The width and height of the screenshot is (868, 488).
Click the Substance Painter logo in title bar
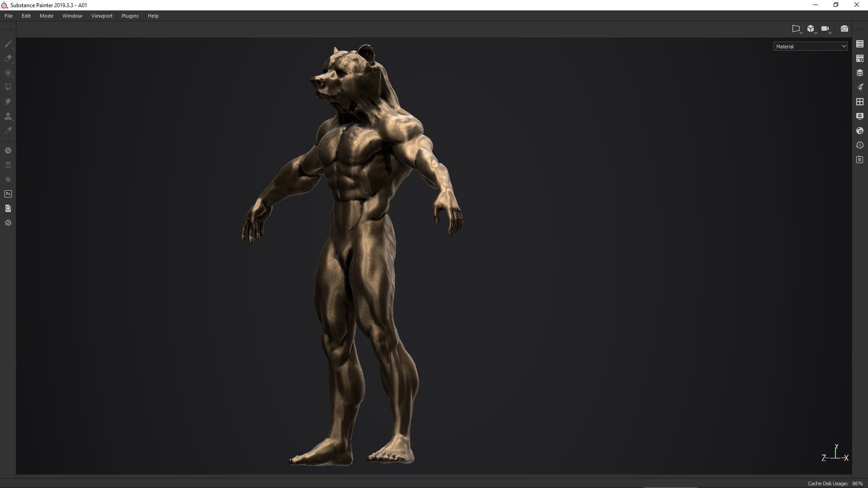pos(5,5)
